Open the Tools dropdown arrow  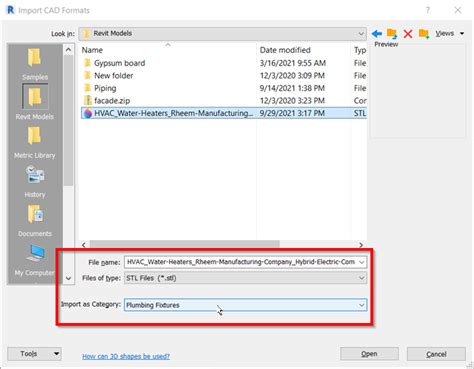(56, 354)
